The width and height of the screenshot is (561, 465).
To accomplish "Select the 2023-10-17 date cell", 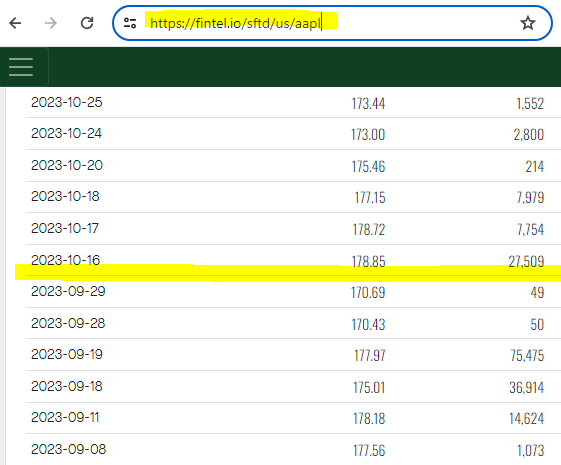I will point(65,228).
